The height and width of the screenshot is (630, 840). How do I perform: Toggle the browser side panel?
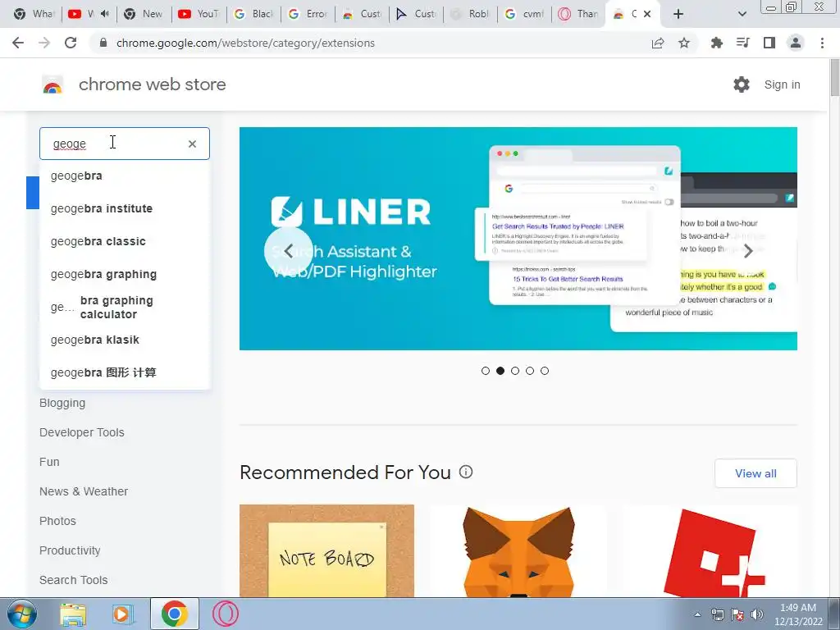point(769,43)
